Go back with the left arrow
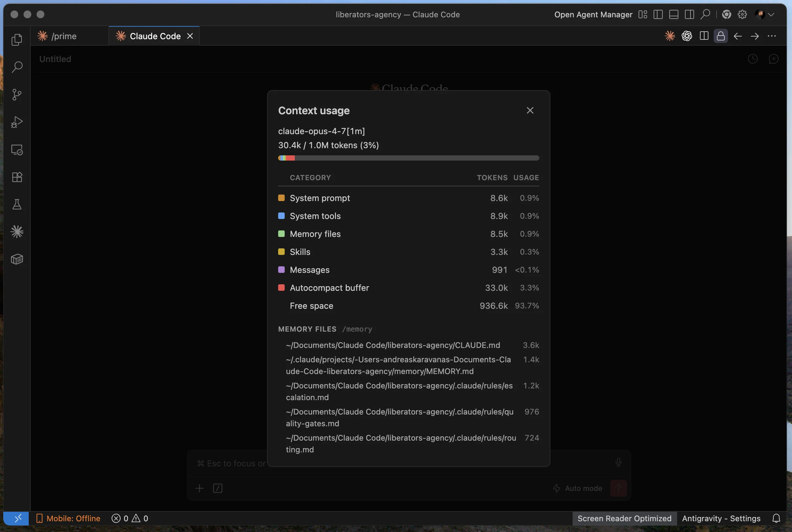The width and height of the screenshot is (792, 532). click(737, 36)
